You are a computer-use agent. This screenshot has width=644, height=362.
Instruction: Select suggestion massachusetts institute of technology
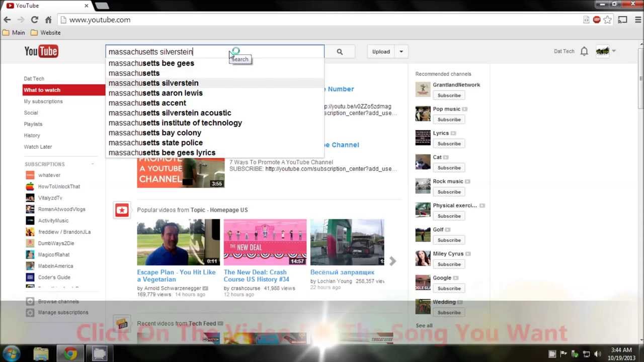(x=215, y=123)
